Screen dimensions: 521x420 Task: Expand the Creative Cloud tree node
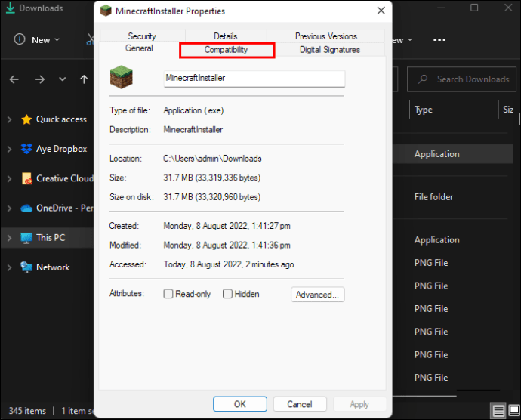(x=9, y=178)
